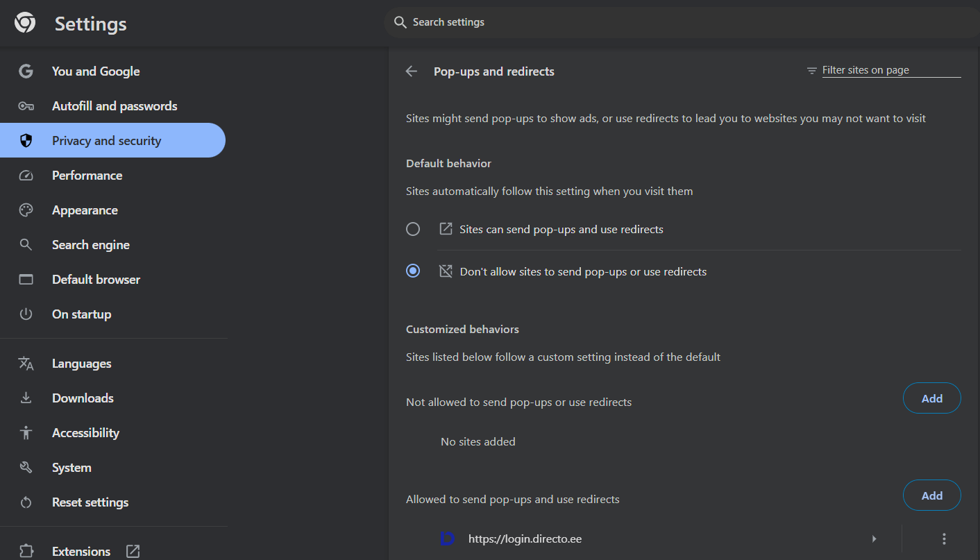Add a site to the Not allowed list
The height and width of the screenshot is (560, 980).
931,398
